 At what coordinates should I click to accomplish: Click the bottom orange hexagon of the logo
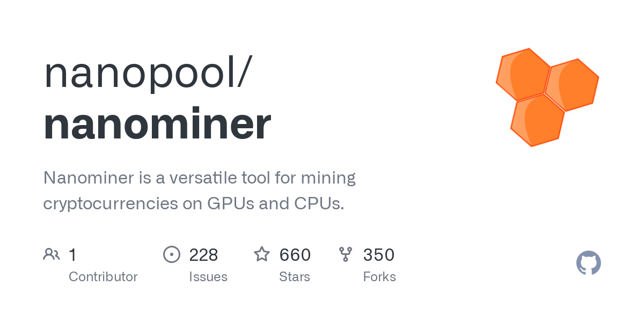pos(537,120)
